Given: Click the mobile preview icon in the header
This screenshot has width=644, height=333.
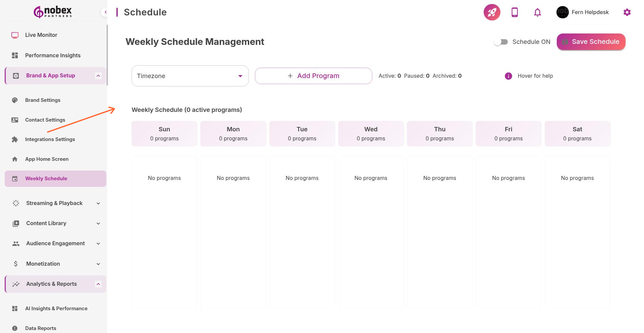Looking at the screenshot, I should click(x=515, y=12).
